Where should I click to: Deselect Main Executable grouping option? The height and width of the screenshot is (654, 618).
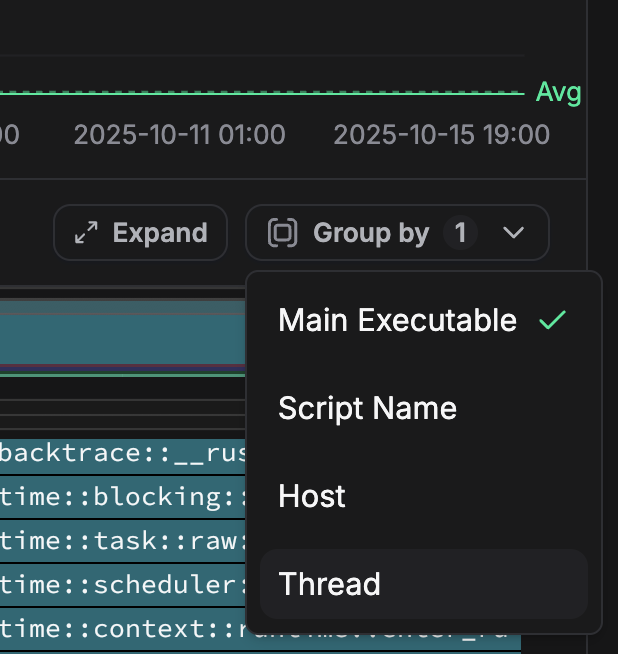[398, 320]
